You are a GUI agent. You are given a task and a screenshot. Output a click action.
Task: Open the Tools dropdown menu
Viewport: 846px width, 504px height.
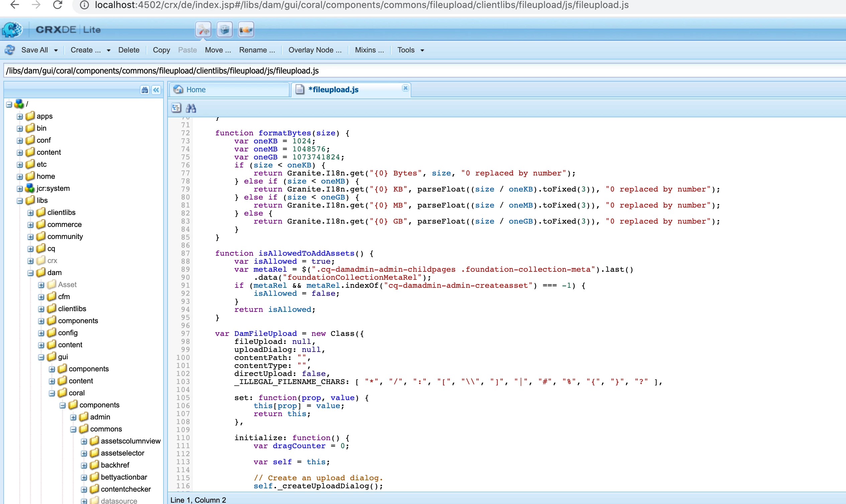coord(410,50)
